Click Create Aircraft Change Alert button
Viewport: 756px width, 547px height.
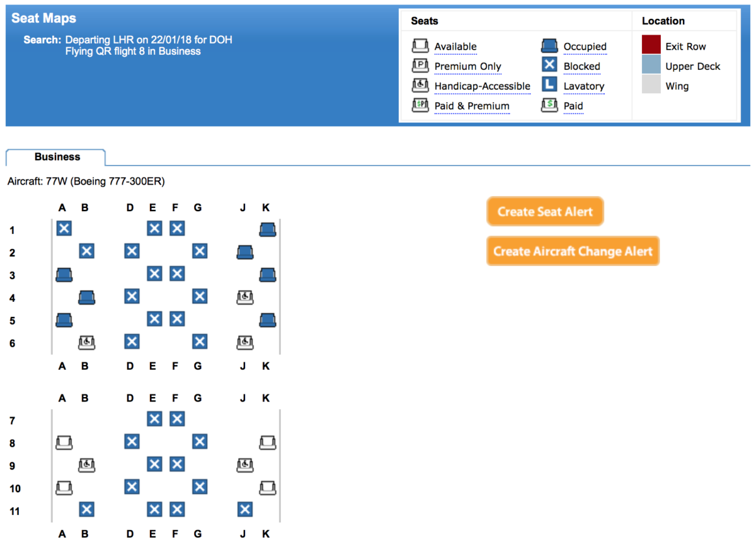pos(573,251)
